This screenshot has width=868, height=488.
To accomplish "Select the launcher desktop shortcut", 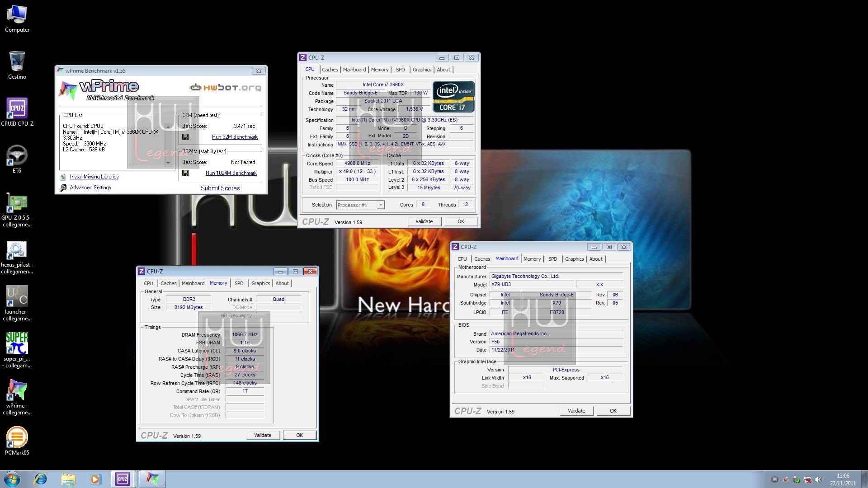I will (x=17, y=304).
